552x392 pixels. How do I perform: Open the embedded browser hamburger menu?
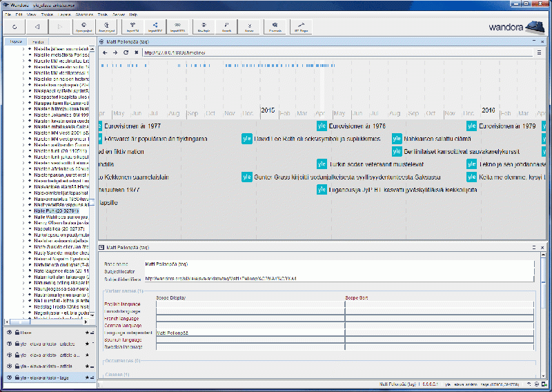tap(539, 52)
